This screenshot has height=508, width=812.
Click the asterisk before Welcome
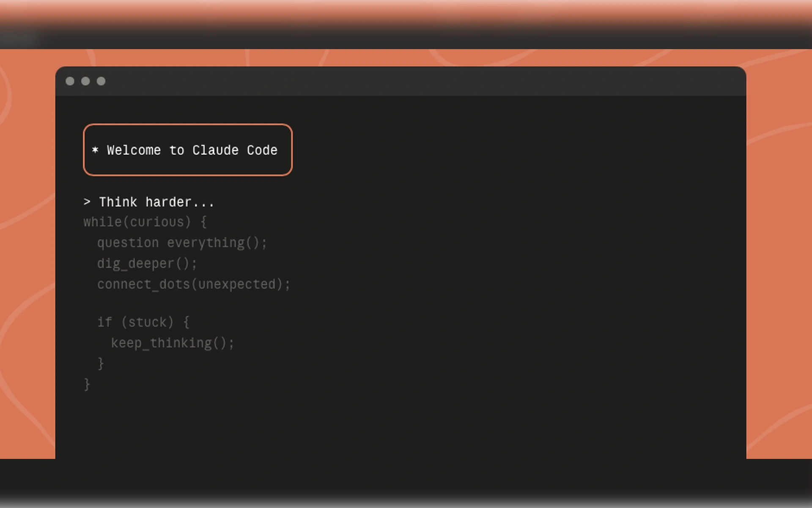tap(95, 150)
